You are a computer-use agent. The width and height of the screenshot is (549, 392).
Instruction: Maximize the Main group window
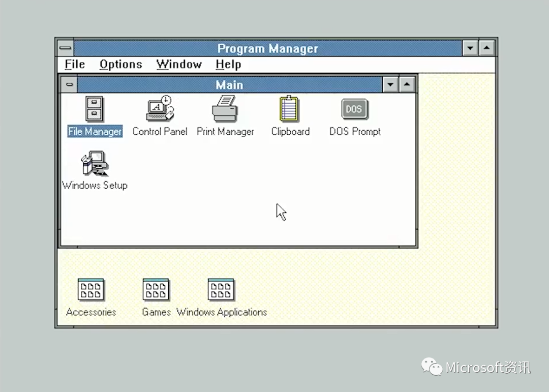point(407,84)
